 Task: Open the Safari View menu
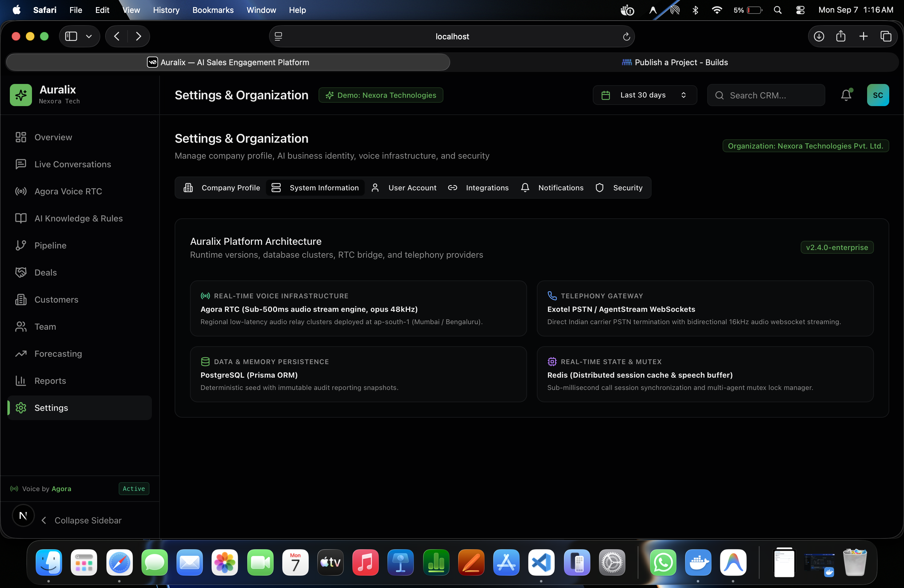click(x=131, y=10)
